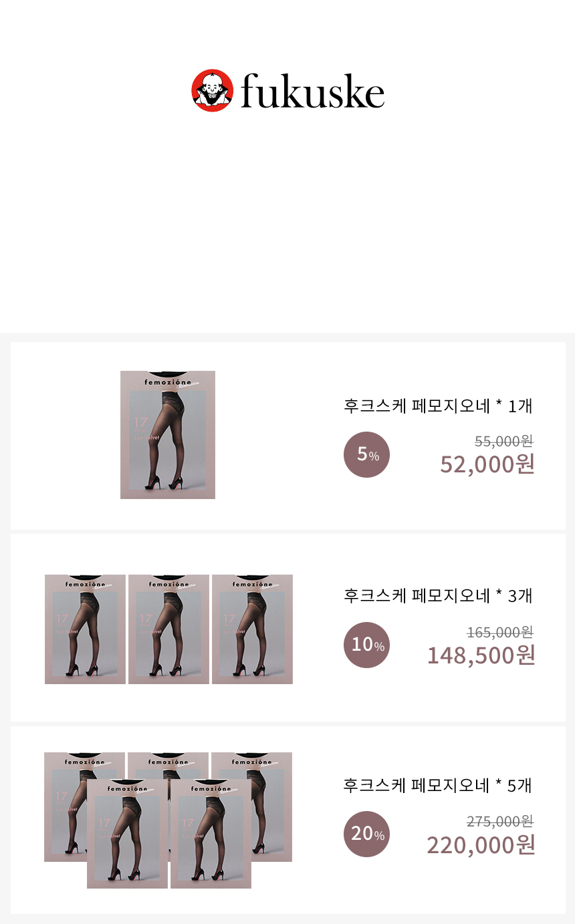575x924 pixels.
Task: Click the struck-through 55,000원 original price
Action: 503,441
